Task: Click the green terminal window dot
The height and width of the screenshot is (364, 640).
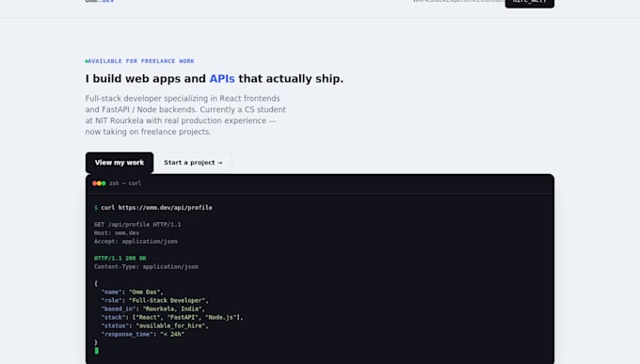Action: pos(104,183)
